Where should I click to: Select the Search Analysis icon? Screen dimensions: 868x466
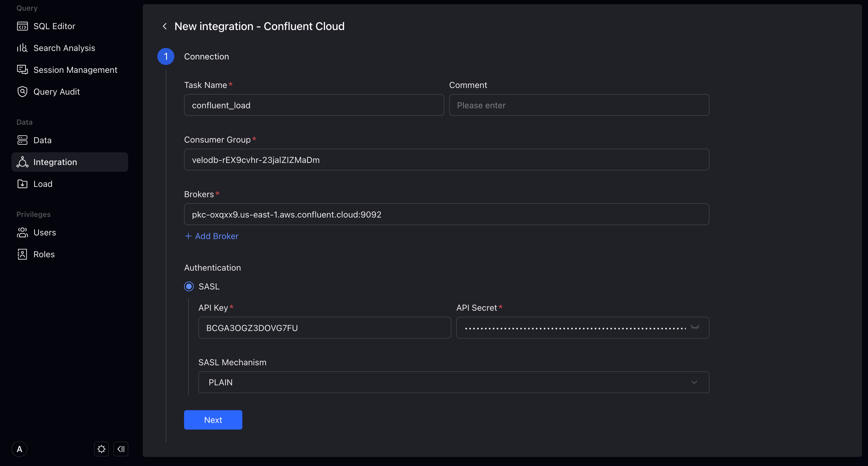click(22, 48)
